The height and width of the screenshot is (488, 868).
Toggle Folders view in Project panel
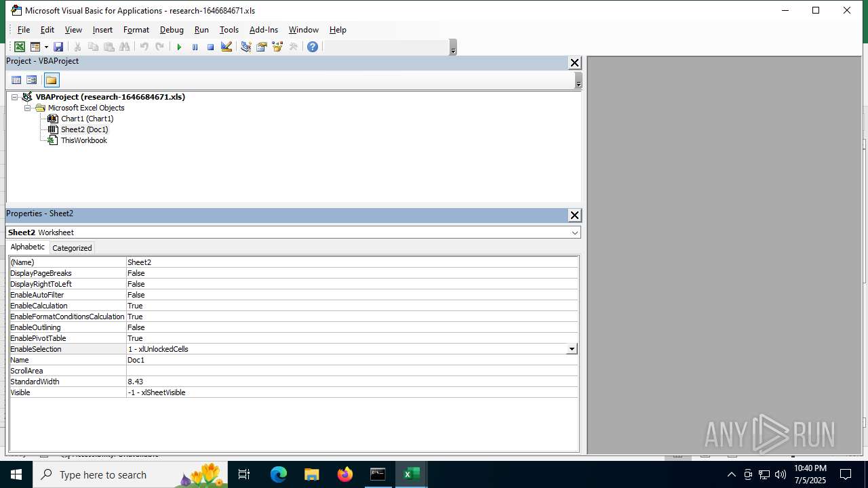52,80
